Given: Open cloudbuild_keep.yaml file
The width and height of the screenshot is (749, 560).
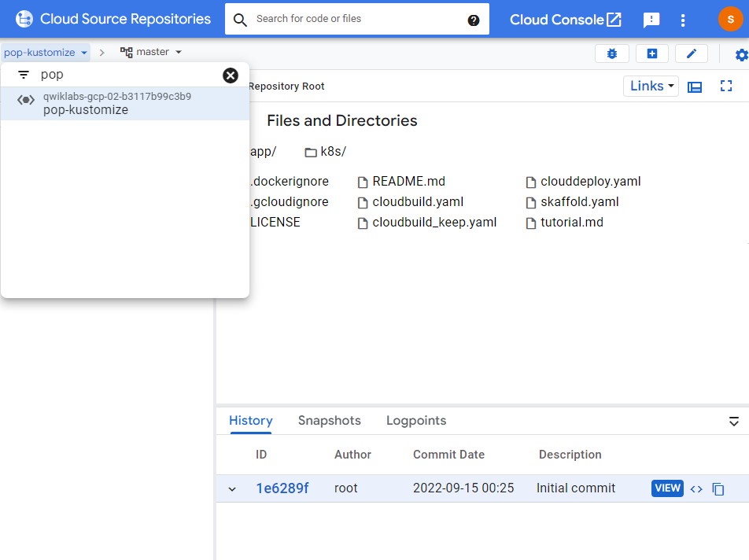Looking at the screenshot, I should [x=427, y=223].
